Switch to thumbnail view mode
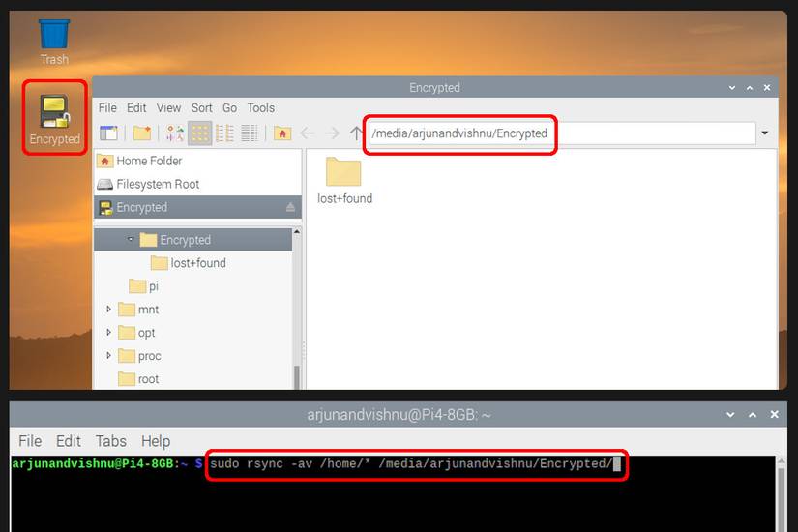 [x=174, y=133]
